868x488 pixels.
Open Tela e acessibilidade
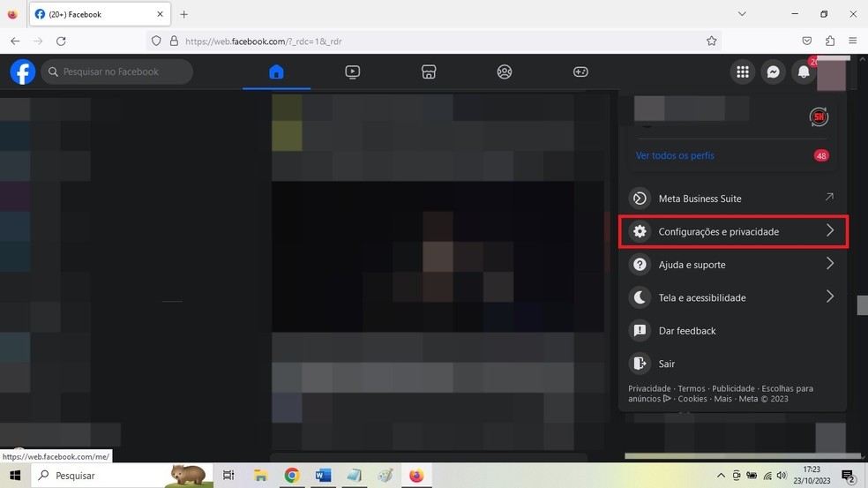732,297
